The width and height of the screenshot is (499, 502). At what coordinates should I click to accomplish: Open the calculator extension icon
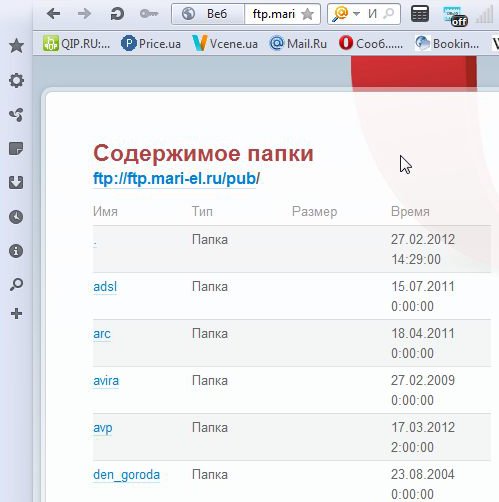(420, 14)
